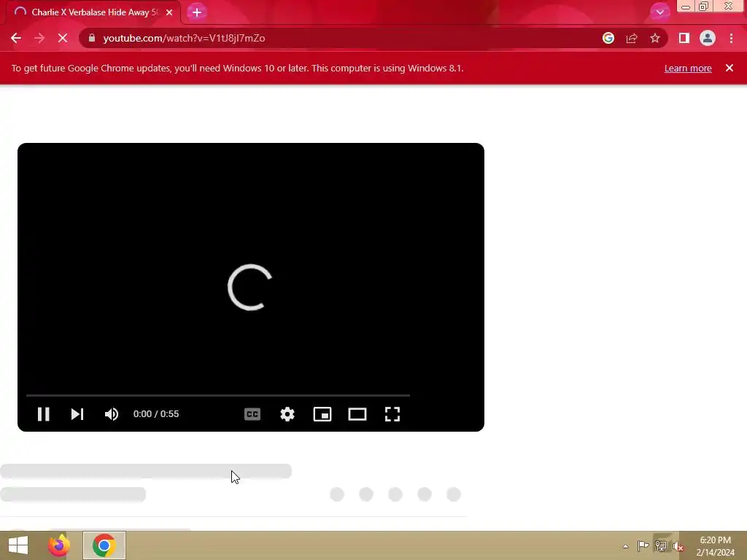Open the Chrome three-dot menu
747x560 pixels.
[x=731, y=38]
